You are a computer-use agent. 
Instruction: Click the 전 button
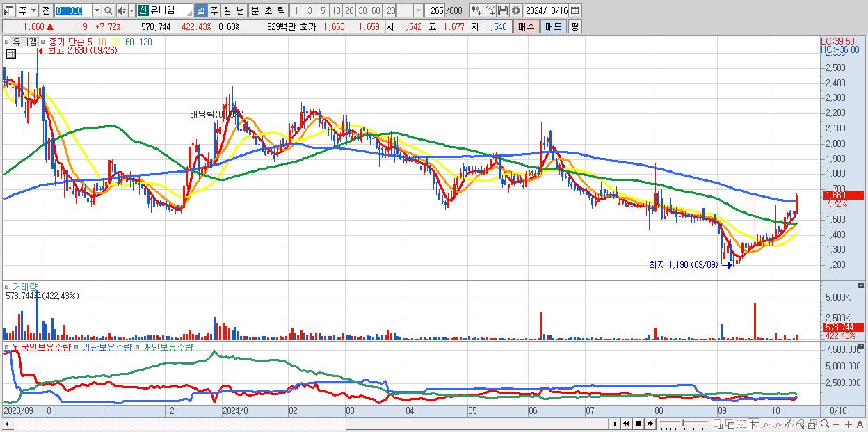click(x=45, y=10)
